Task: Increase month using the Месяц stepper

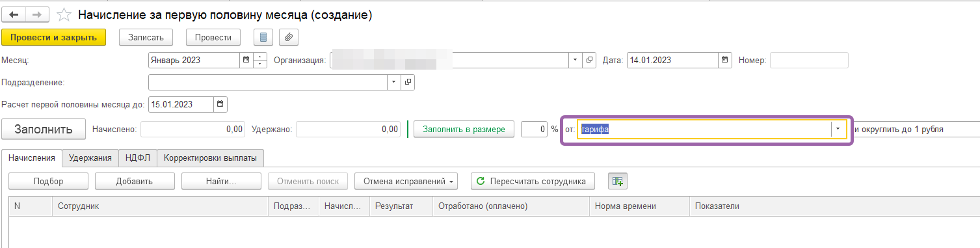Action: point(260,57)
